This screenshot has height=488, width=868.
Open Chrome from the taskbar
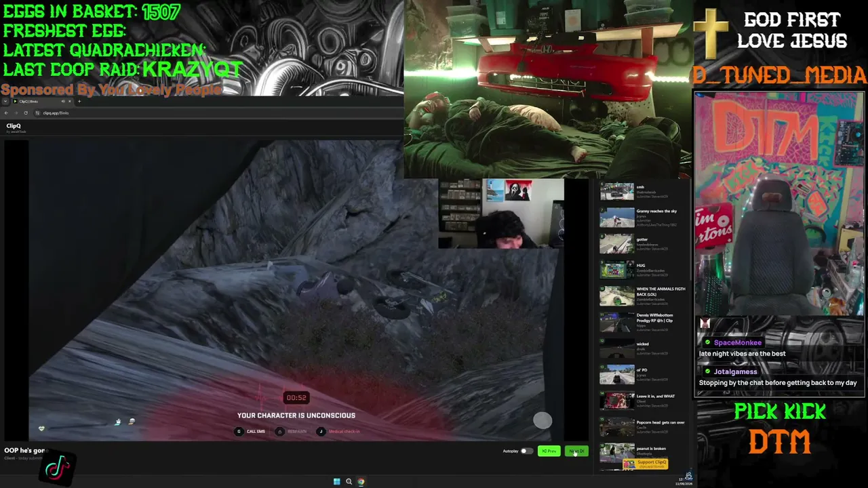(x=361, y=482)
